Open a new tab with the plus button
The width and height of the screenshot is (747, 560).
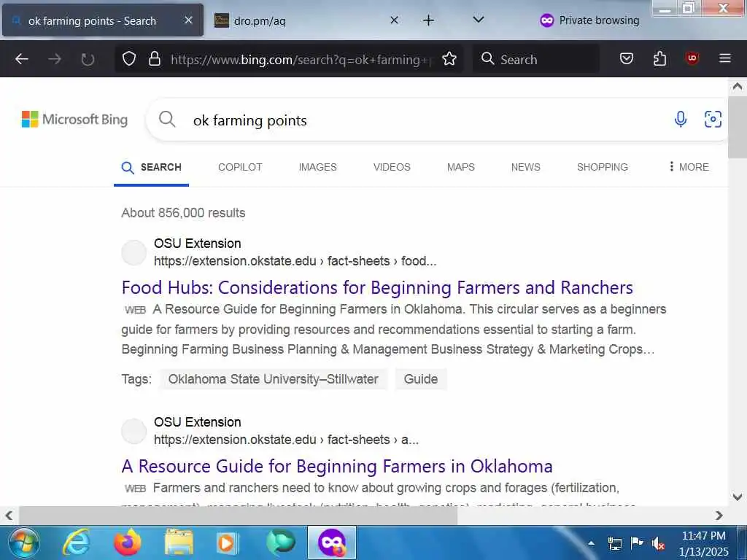tap(428, 20)
